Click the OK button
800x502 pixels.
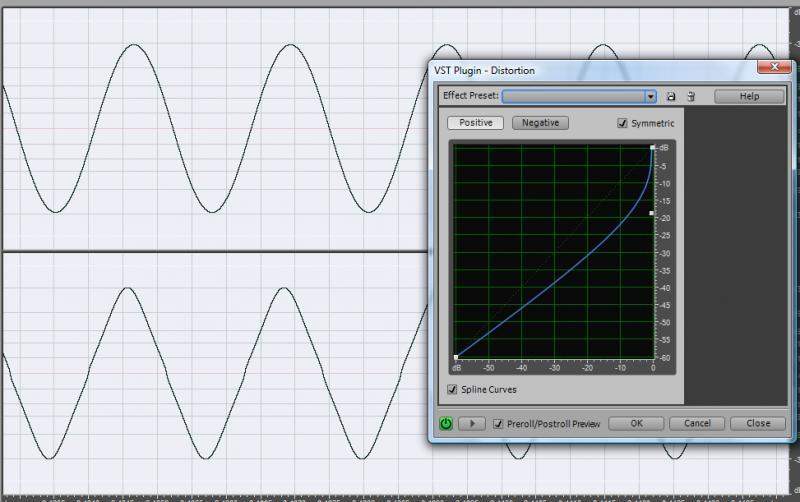[x=636, y=423]
